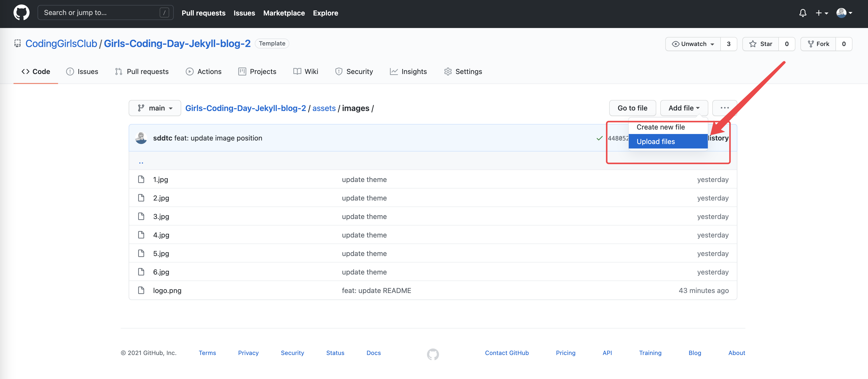Switch to the Actions tab

tap(203, 71)
